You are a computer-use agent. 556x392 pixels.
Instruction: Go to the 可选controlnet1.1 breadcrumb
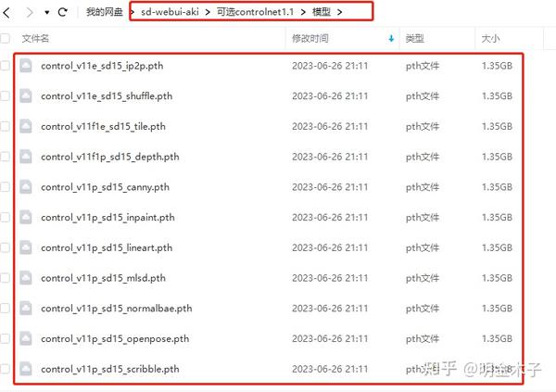pos(256,12)
